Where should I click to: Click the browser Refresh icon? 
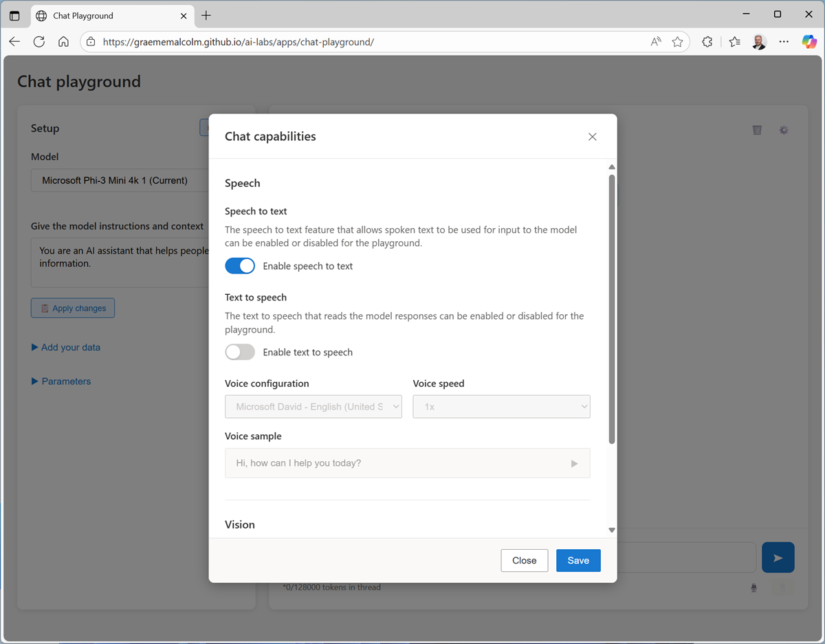coord(39,42)
